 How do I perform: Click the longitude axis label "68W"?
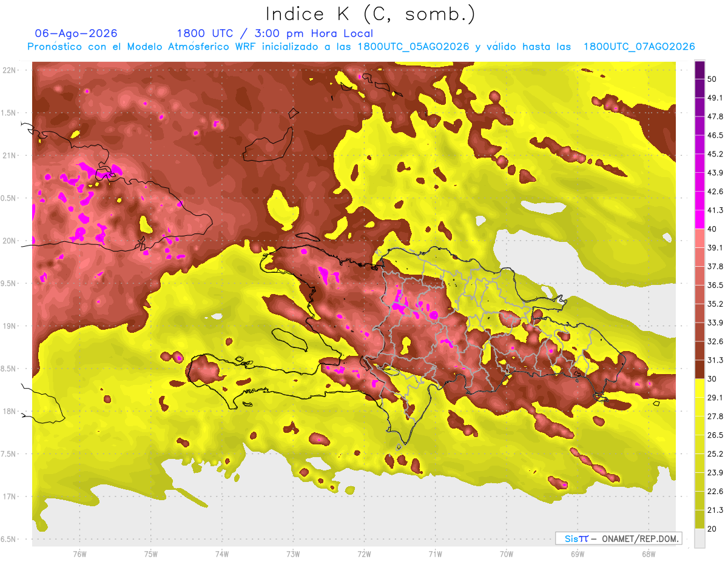649,554
